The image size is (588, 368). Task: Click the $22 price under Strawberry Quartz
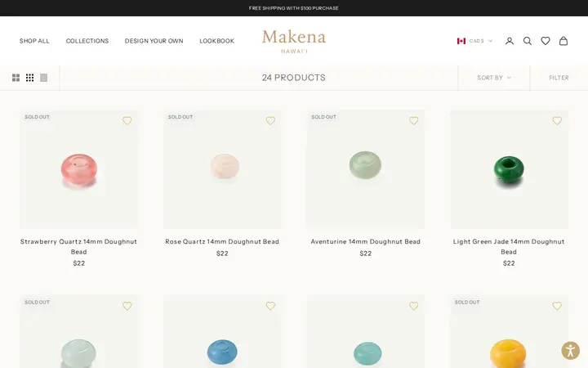78,263
